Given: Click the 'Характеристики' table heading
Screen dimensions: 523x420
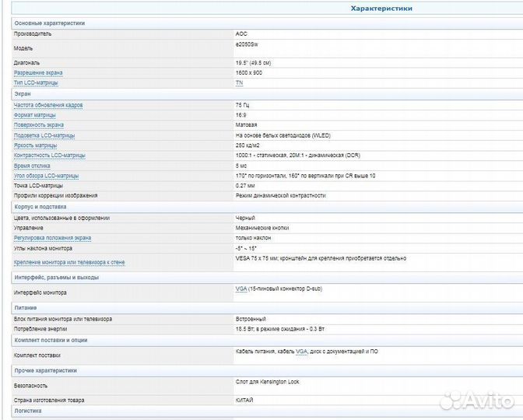Looking at the screenshot, I should click(381, 9).
